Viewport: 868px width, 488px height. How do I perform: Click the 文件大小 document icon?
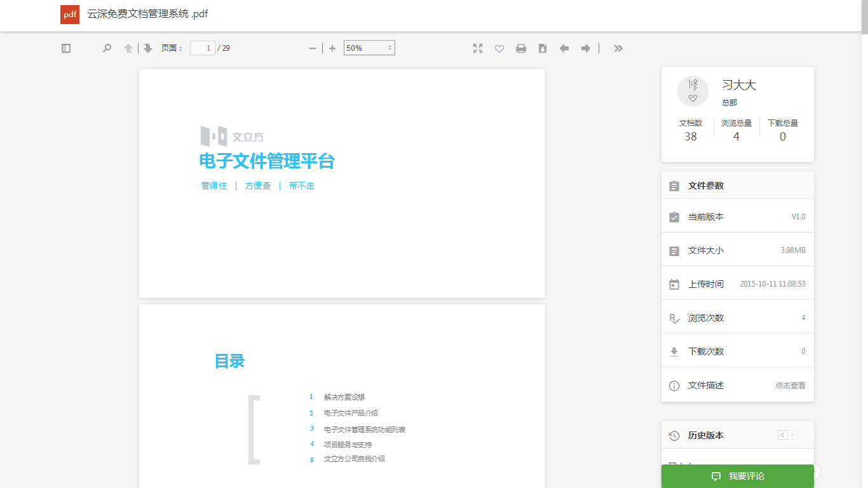point(674,251)
